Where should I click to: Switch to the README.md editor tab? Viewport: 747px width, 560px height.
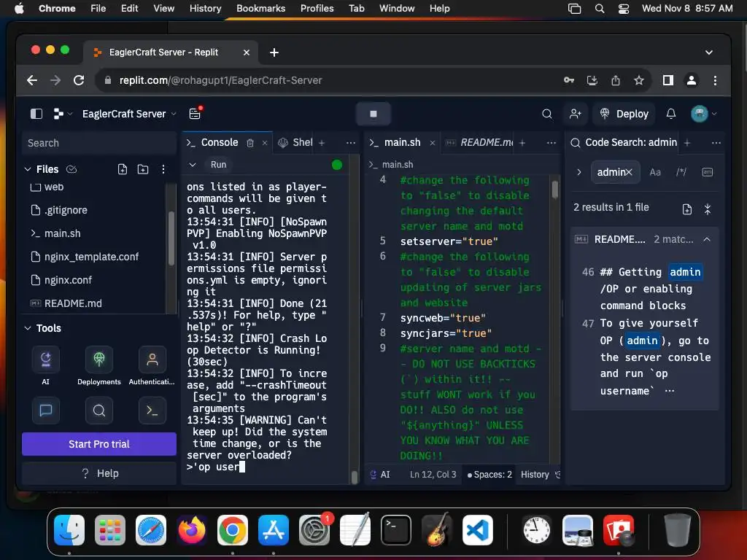coord(480,142)
